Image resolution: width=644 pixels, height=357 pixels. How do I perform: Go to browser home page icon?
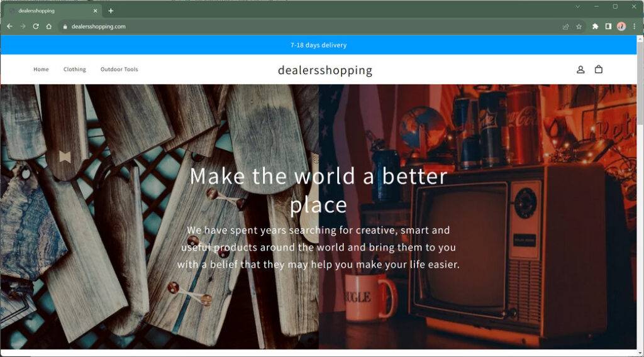[x=49, y=26]
